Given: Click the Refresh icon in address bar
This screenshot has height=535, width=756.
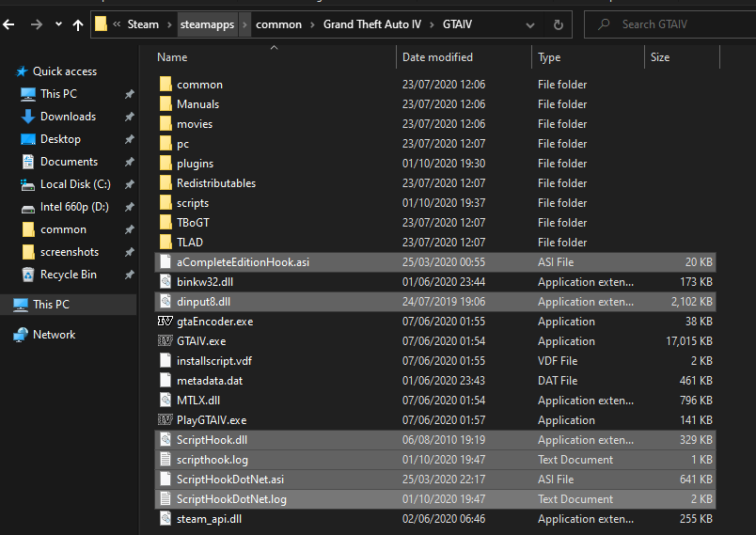Looking at the screenshot, I should [x=559, y=24].
